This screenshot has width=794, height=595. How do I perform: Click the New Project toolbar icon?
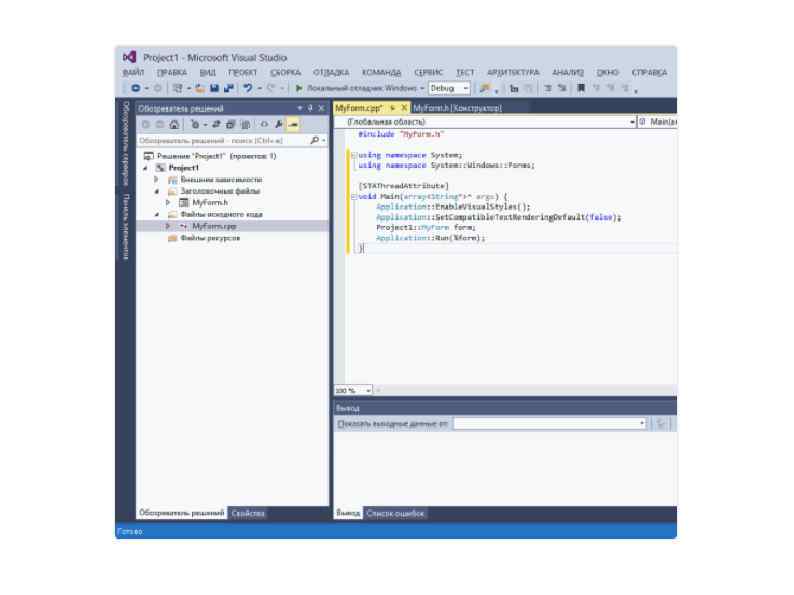(x=177, y=88)
